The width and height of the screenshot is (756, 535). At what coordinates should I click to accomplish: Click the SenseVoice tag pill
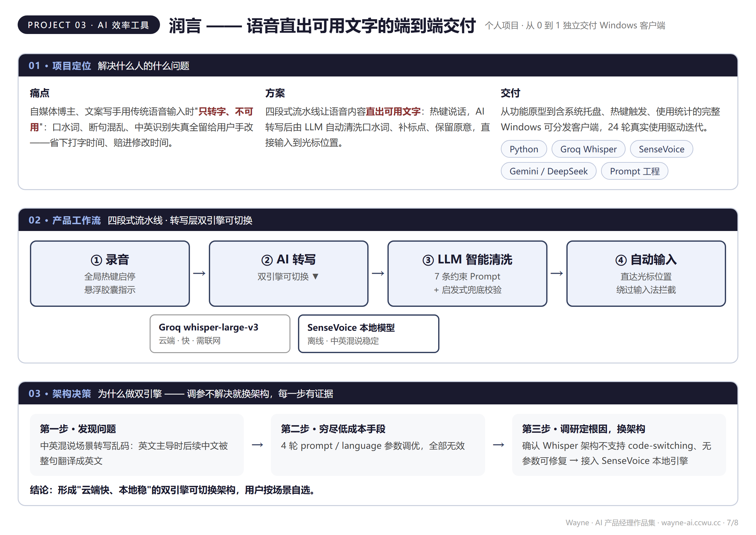point(661,149)
